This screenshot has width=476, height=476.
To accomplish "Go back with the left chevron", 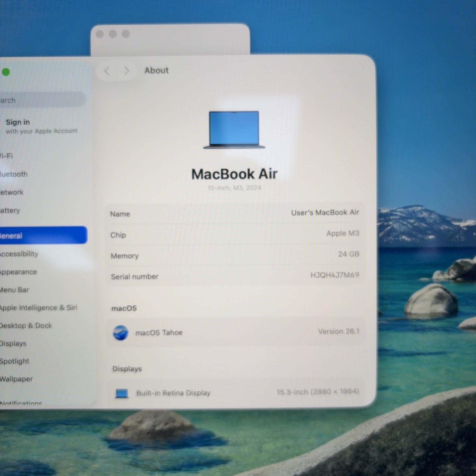I will (107, 71).
